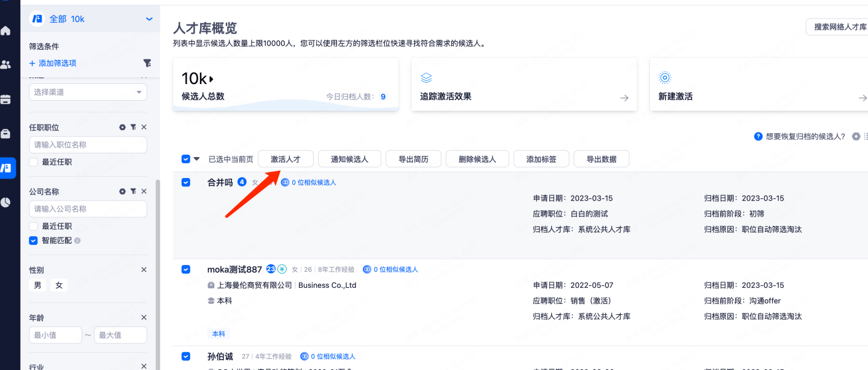Click the filter funnel icon beside 添加筛选项

tap(147, 63)
